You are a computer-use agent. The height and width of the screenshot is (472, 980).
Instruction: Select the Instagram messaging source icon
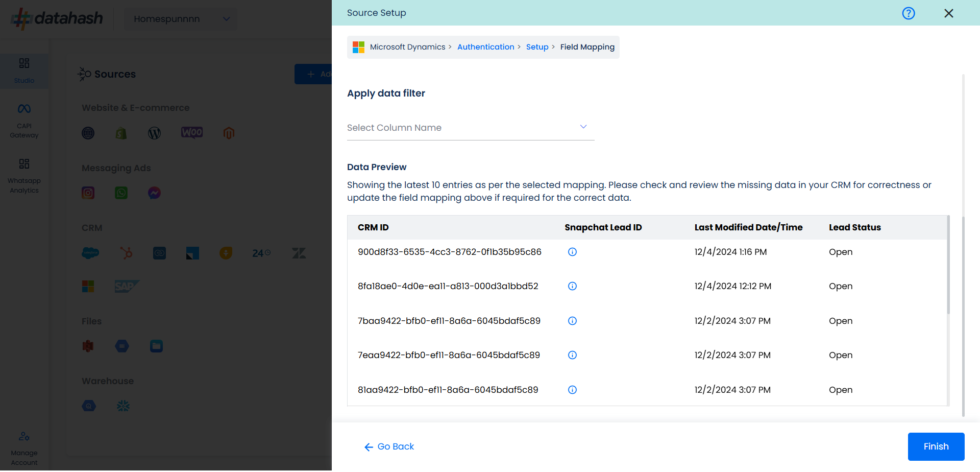click(88, 193)
